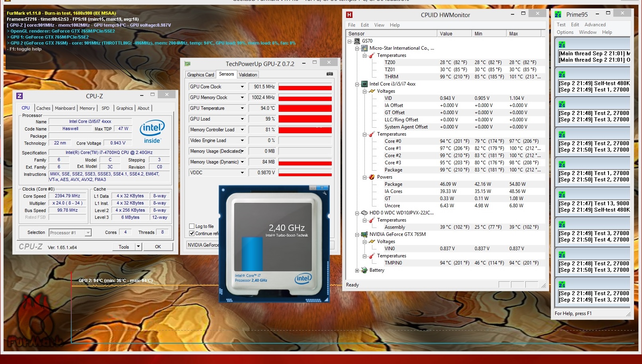Click thermometer icon of Micro-Star Temperatures

[x=372, y=55]
